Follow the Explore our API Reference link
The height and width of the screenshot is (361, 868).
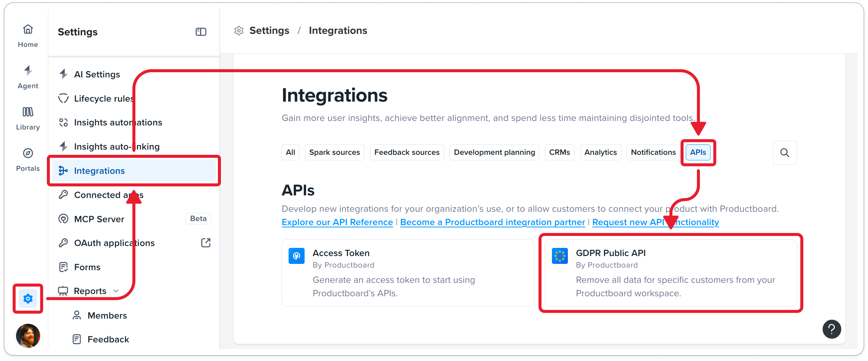(x=337, y=222)
